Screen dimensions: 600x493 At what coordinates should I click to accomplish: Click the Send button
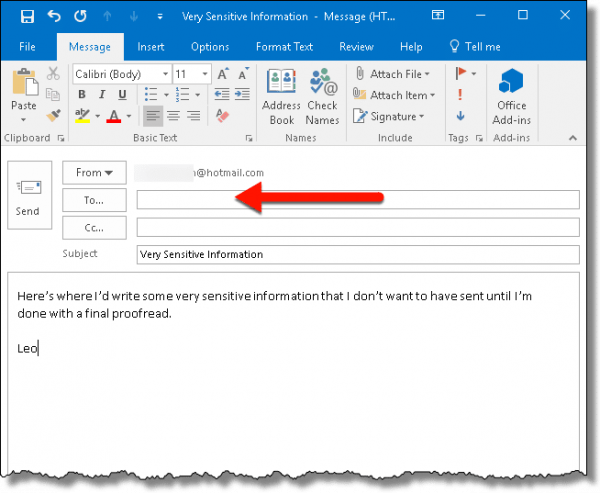(28, 198)
